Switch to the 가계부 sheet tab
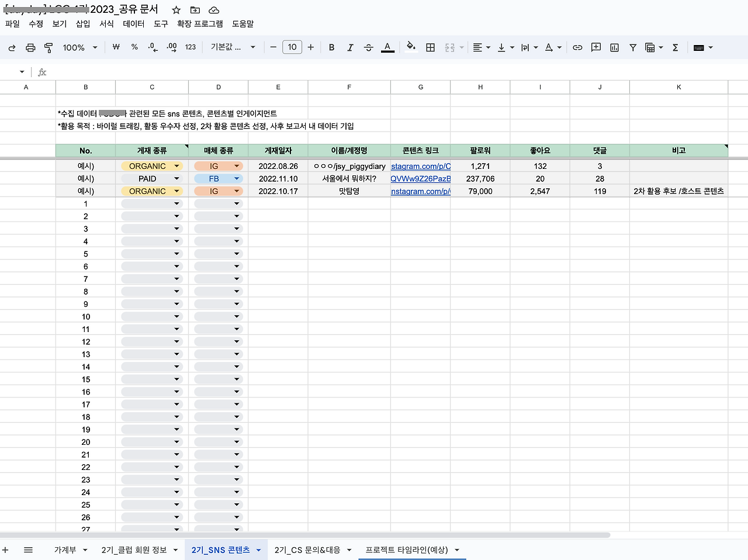748x560 pixels. tap(63, 549)
